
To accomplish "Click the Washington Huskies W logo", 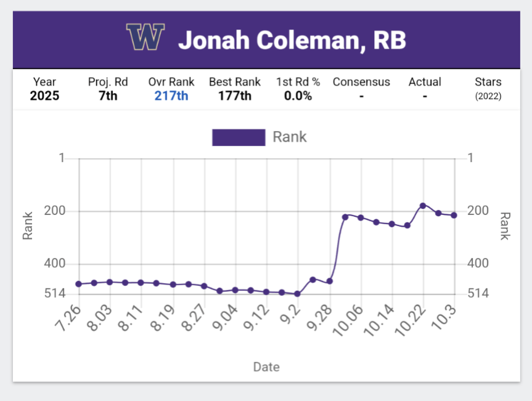I will [x=145, y=38].
